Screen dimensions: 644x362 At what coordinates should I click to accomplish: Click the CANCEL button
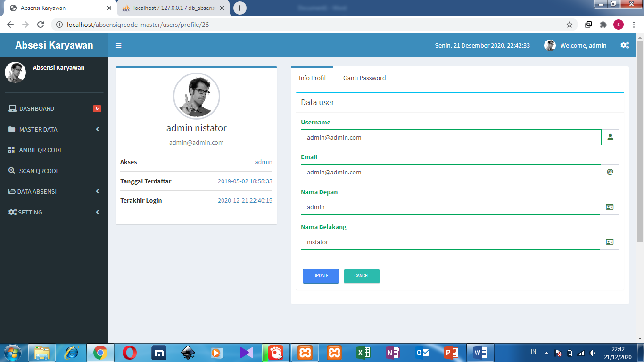pyautogui.click(x=362, y=276)
